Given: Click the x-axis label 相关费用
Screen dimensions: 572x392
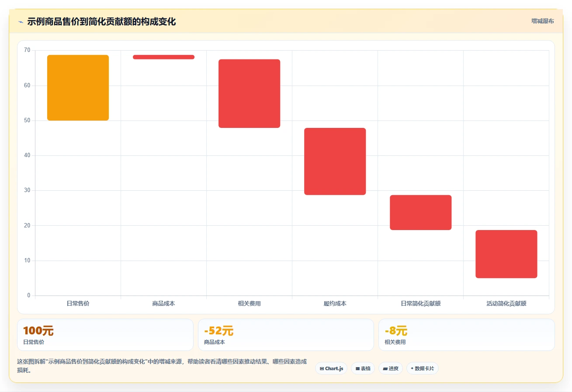Looking at the screenshot, I should tap(249, 303).
